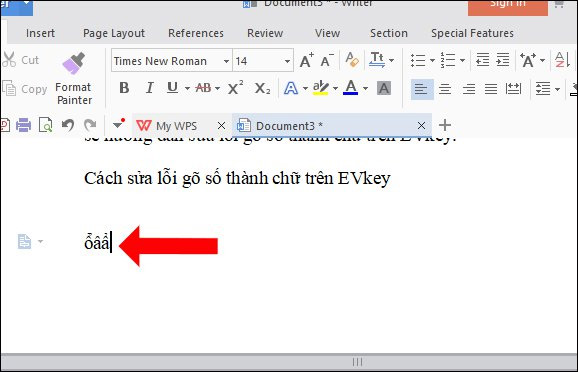Click the character shading A icon
This screenshot has height=372, width=578.
pyautogui.click(x=384, y=88)
